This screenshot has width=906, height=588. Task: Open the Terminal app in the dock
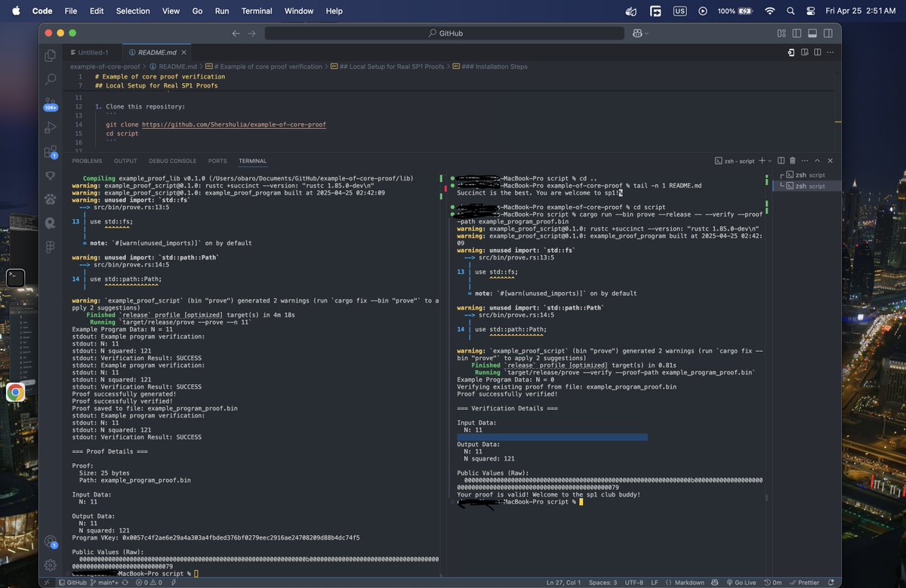pyautogui.click(x=16, y=278)
